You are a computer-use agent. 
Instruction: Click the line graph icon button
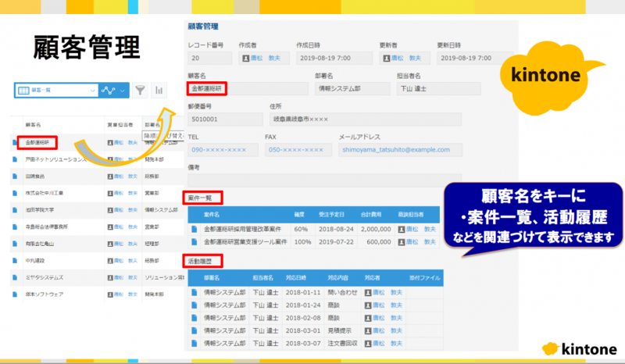pos(108,91)
